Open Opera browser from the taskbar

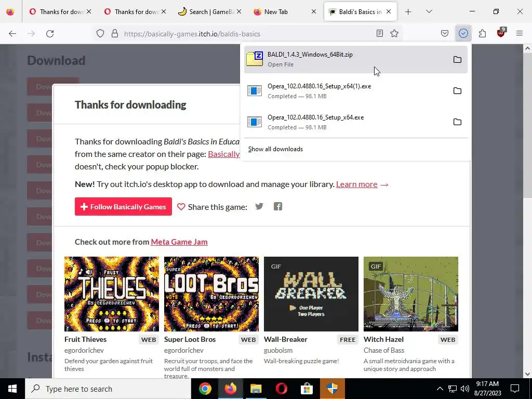click(x=281, y=389)
